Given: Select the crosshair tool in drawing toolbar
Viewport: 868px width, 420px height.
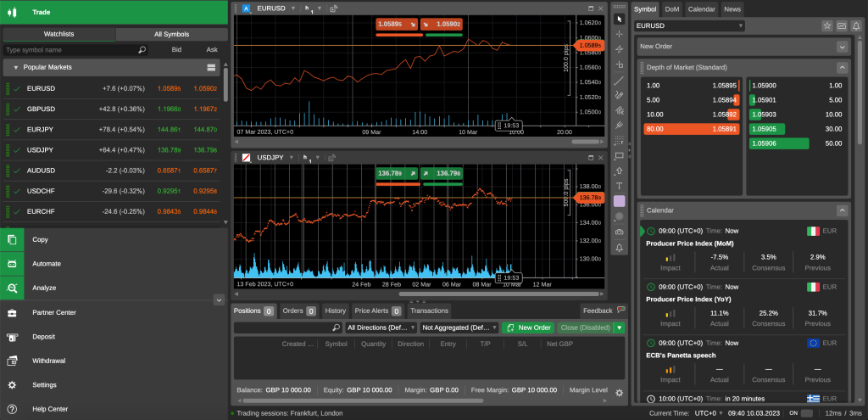Looking at the screenshot, I should (x=619, y=34).
